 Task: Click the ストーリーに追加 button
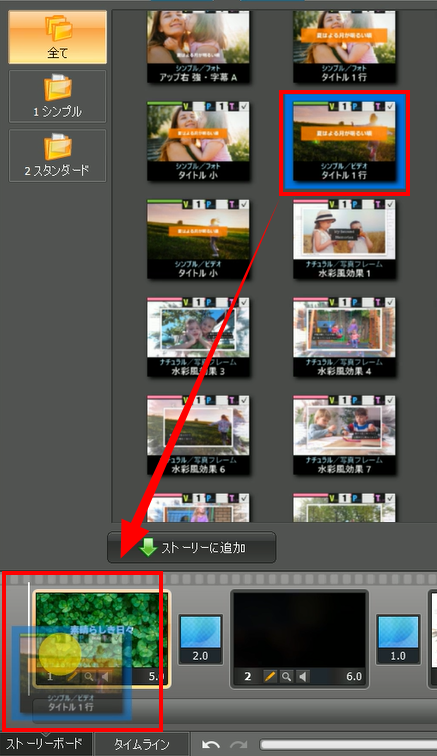pyautogui.click(x=191, y=548)
